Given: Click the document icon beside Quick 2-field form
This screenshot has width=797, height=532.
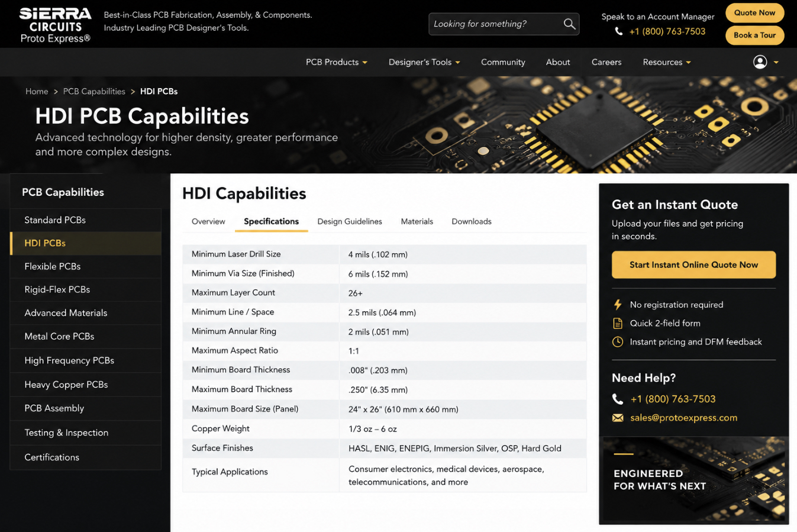Looking at the screenshot, I should (618, 323).
